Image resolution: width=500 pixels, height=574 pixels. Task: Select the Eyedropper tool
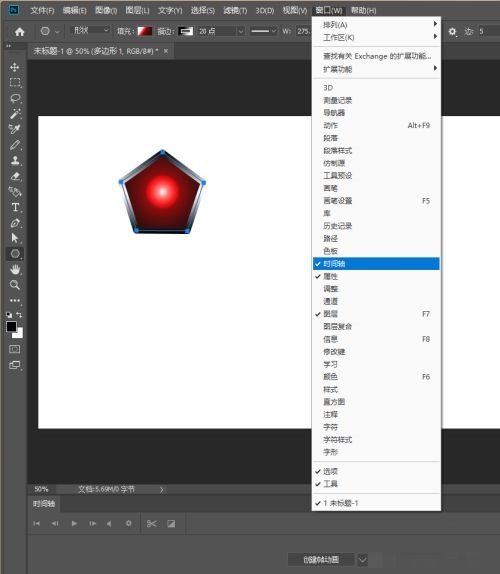[x=15, y=129]
